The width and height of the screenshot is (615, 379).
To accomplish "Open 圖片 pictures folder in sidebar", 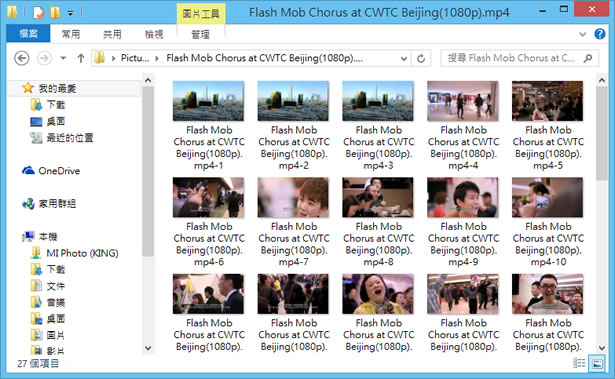I will [55, 335].
